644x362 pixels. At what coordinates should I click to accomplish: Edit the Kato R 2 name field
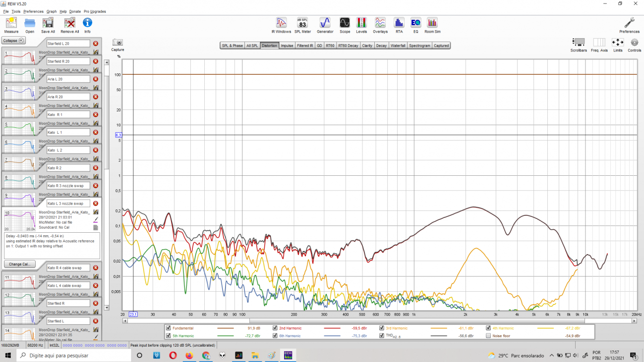tap(68, 168)
